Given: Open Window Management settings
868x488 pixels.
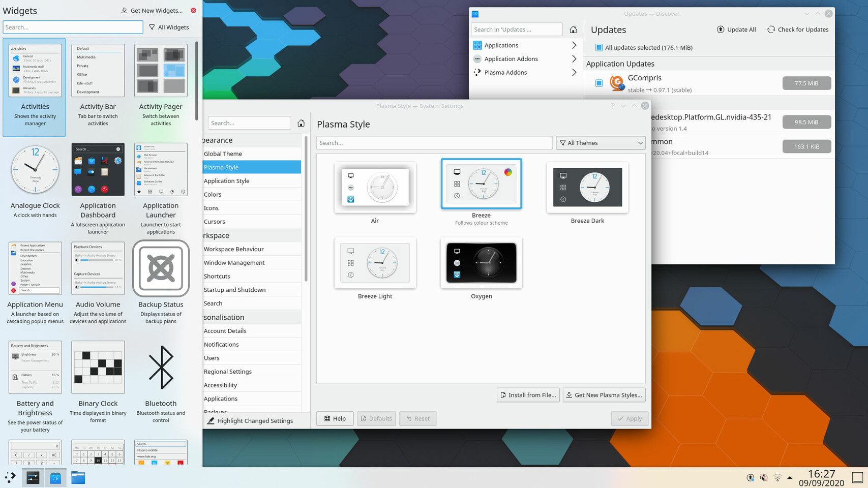Looking at the screenshot, I should click(252, 263).
